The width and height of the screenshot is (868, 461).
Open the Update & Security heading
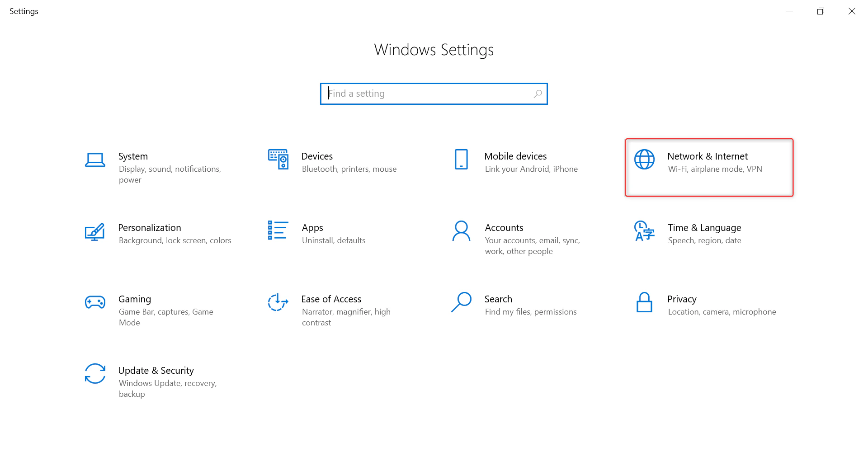[x=156, y=371]
